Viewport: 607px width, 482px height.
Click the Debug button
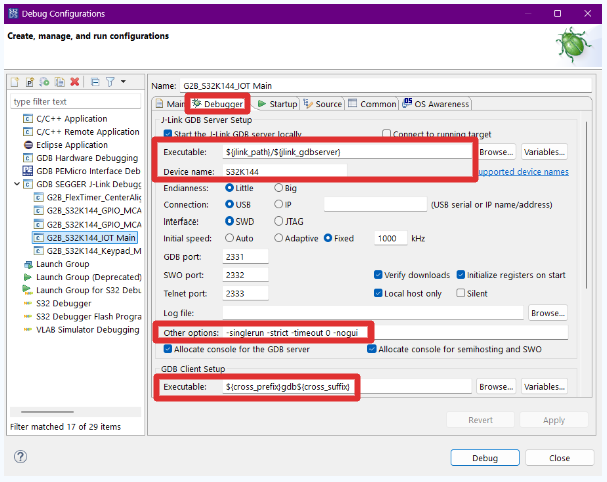click(x=485, y=458)
